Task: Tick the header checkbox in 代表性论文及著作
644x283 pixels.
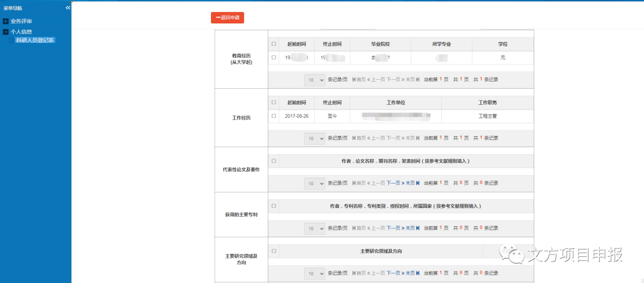Action: tap(274, 161)
